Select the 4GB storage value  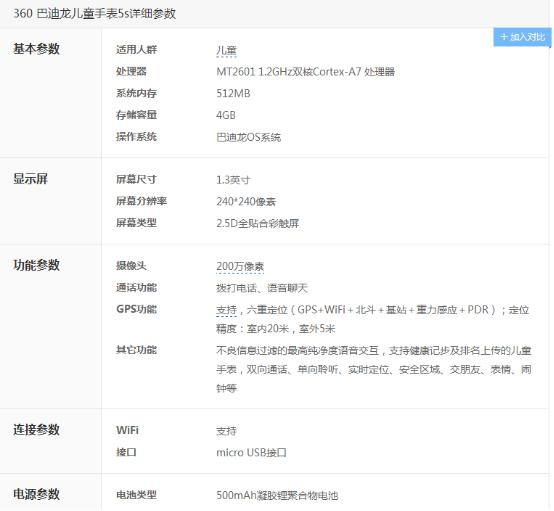coord(226,115)
